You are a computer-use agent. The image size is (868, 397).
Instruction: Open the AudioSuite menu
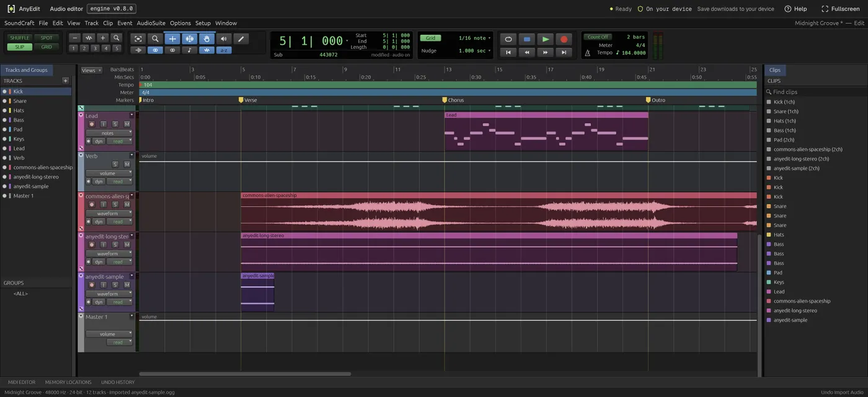coord(151,23)
